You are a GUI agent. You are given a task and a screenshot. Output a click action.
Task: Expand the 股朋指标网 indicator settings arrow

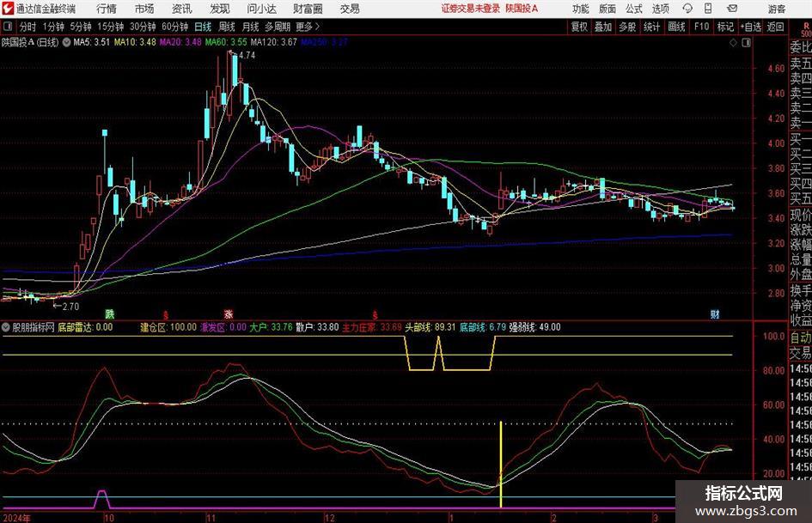click(x=6, y=327)
